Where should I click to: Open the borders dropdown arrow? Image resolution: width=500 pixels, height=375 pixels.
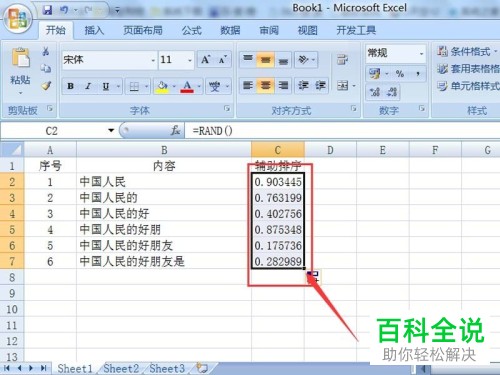coord(146,87)
